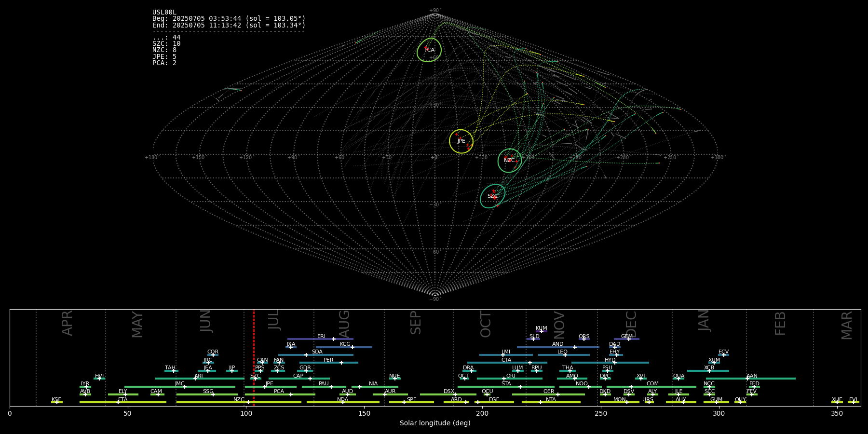Viewport: 868px width, 434px height.
Task: Click the +120 longitude label on the map
Action: 245,158
